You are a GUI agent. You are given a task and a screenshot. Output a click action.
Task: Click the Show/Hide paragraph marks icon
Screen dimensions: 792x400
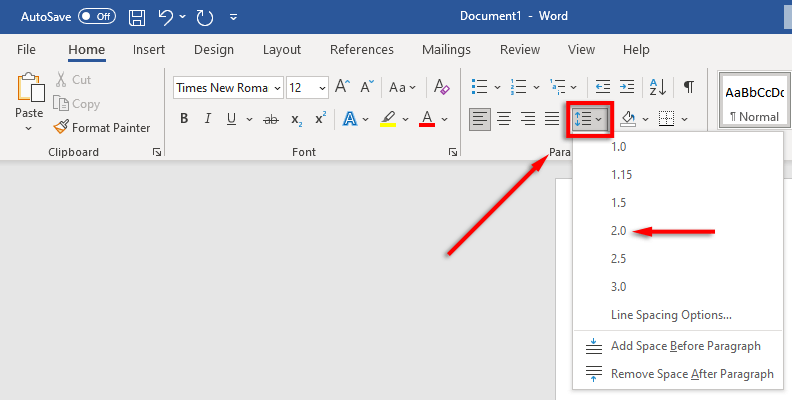click(688, 87)
